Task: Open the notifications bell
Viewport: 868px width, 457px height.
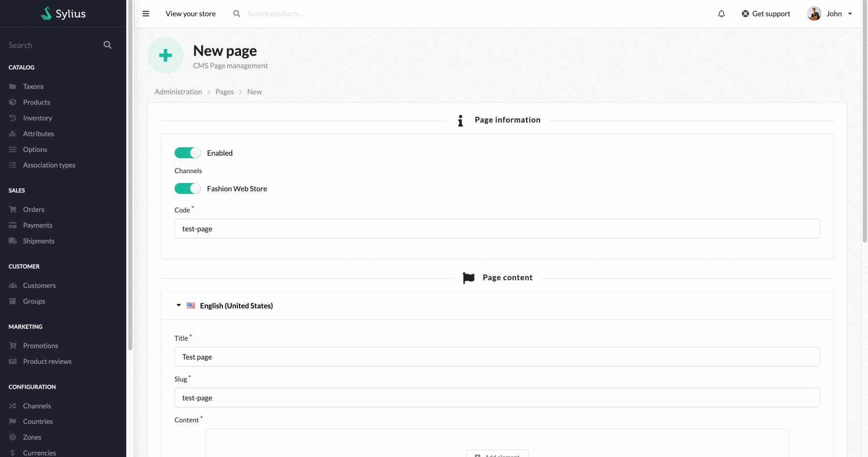Action: coord(721,13)
